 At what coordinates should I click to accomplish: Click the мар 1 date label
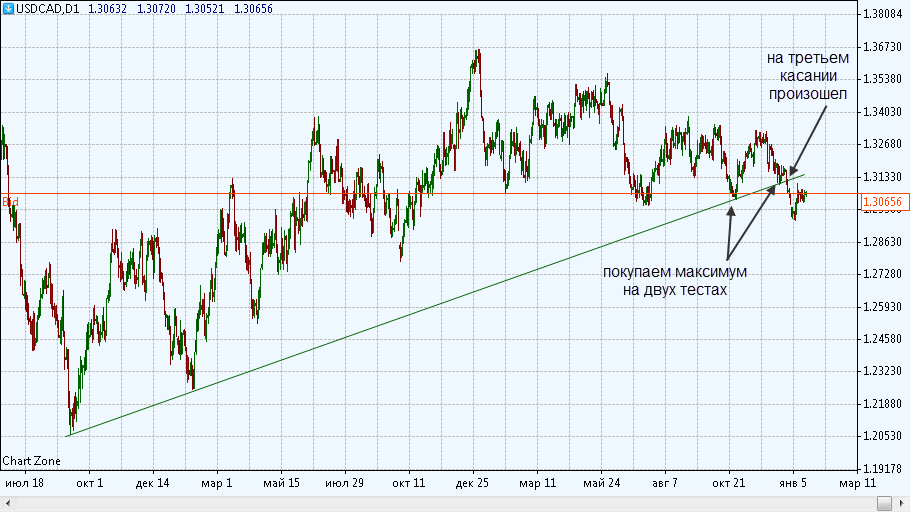(216, 483)
